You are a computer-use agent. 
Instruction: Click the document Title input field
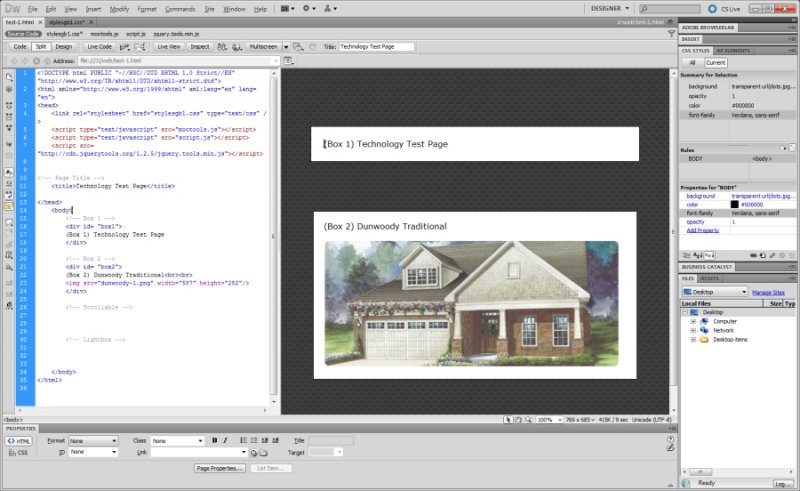click(x=376, y=46)
